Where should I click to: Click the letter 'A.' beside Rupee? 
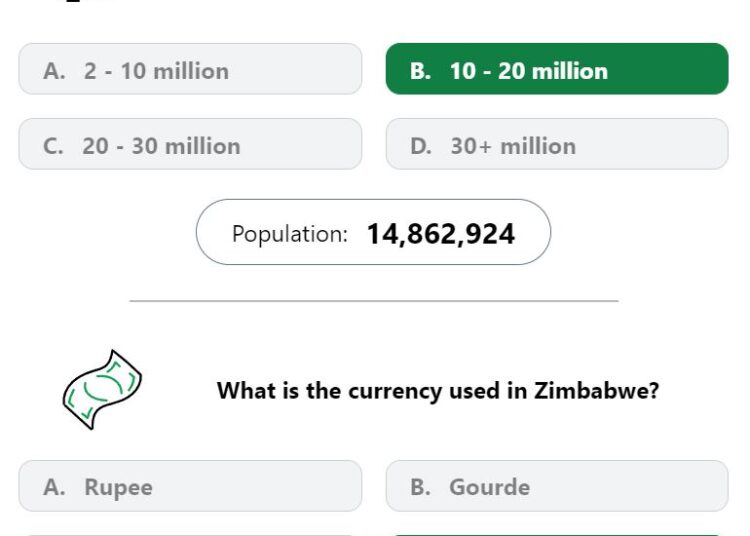[x=54, y=487]
